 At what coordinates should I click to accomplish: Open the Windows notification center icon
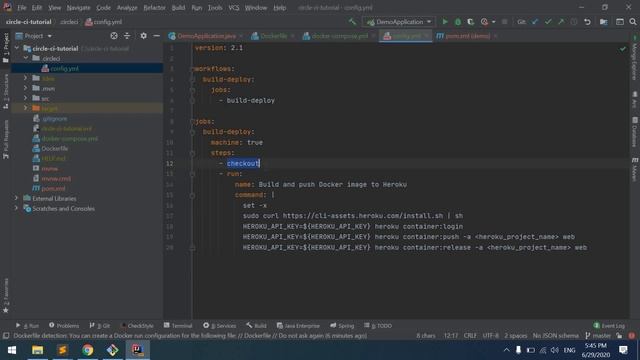(x=623, y=350)
